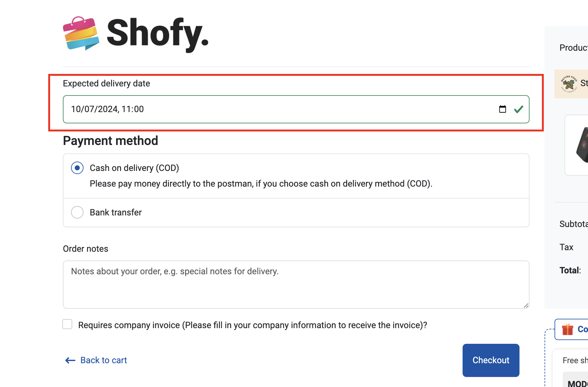Click the Shofy shopping bag logo icon
The height and width of the screenshot is (387, 588).
(x=81, y=33)
